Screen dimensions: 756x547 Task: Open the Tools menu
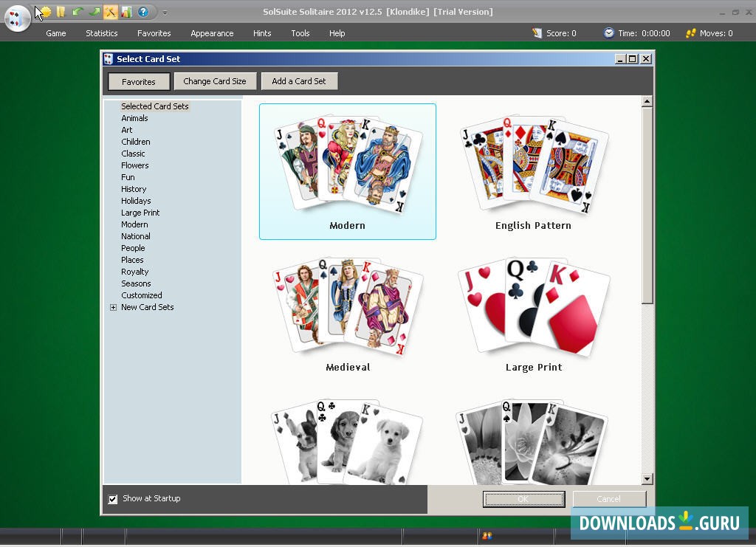click(300, 33)
